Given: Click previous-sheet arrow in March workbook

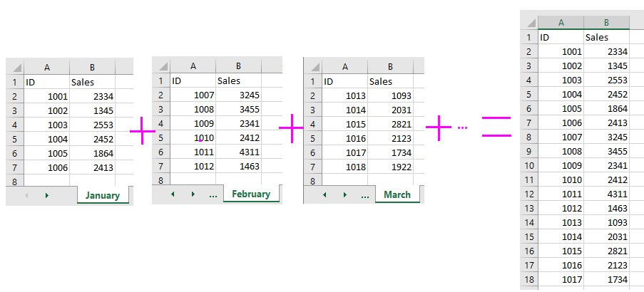Looking at the screenshot, I should [x=324, y=195].
